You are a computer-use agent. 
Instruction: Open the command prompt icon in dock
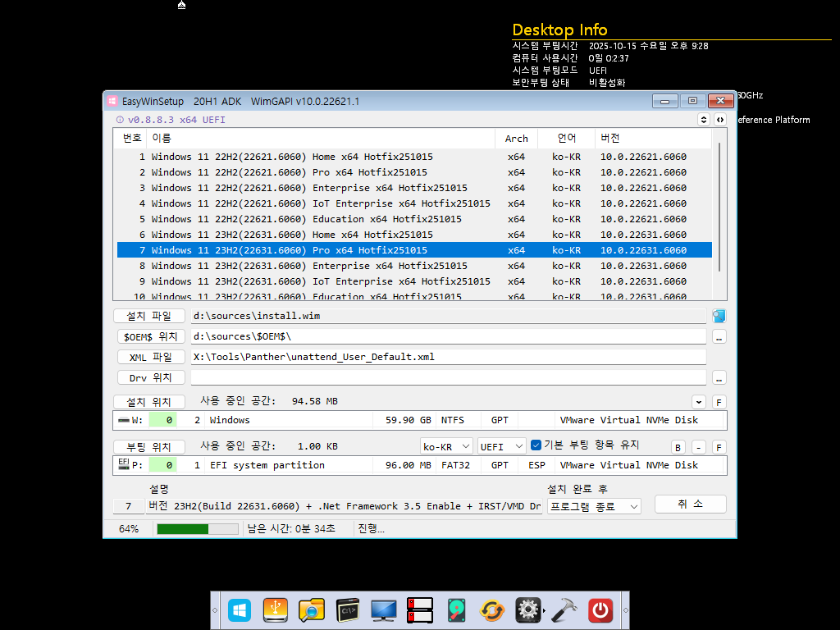(x=348, y=610)
